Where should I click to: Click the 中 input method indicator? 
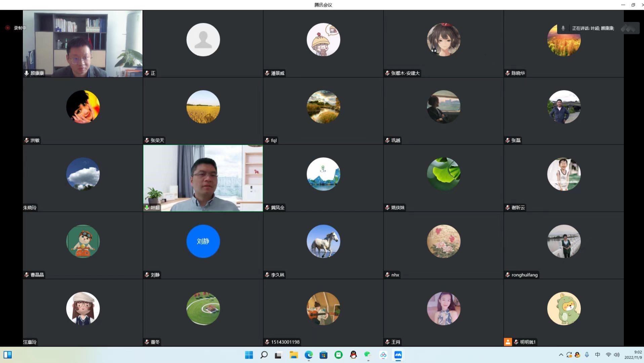point(598,355)
